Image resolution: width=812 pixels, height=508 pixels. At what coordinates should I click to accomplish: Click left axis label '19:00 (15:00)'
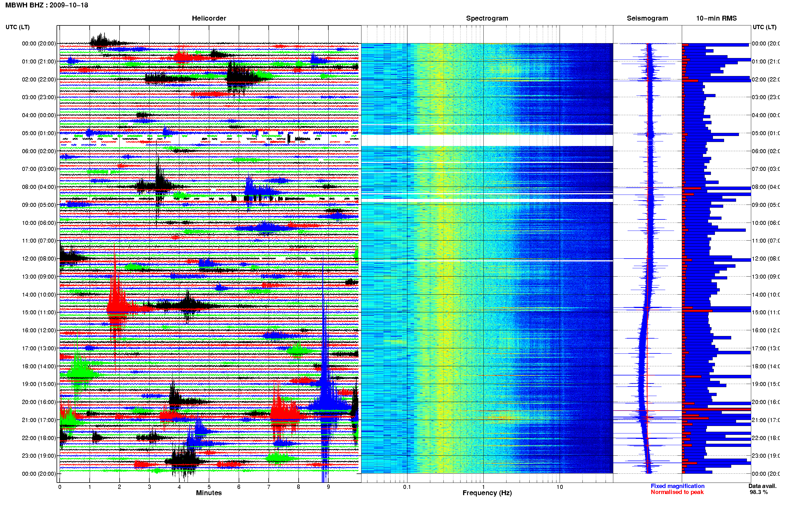pos(39,384)
